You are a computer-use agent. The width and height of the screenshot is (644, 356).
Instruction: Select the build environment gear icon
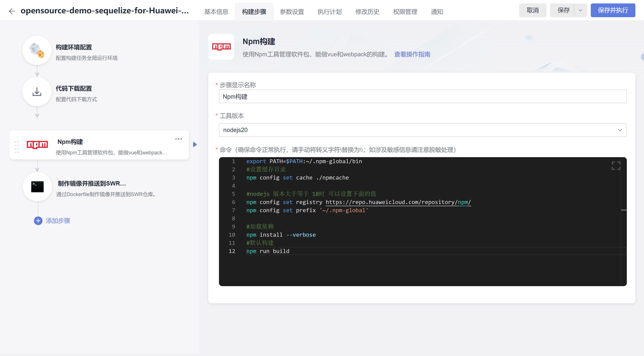point(37,50)
